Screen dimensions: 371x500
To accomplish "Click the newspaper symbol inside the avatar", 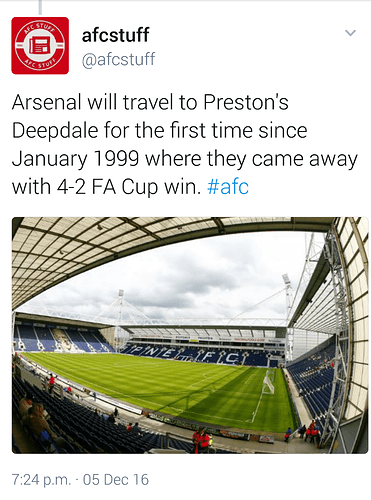I will coord(40,45).
